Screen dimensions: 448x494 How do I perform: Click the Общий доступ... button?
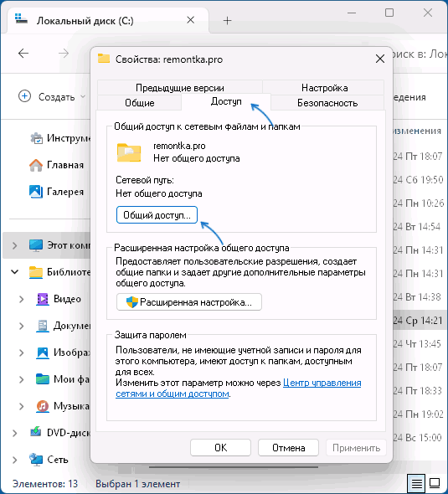(x=157, y=215)
